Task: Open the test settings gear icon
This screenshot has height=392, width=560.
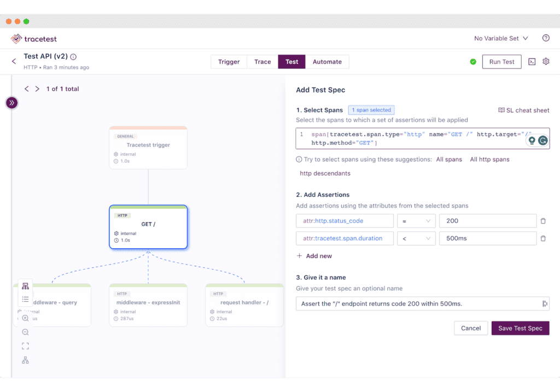Action: point(546,62)
